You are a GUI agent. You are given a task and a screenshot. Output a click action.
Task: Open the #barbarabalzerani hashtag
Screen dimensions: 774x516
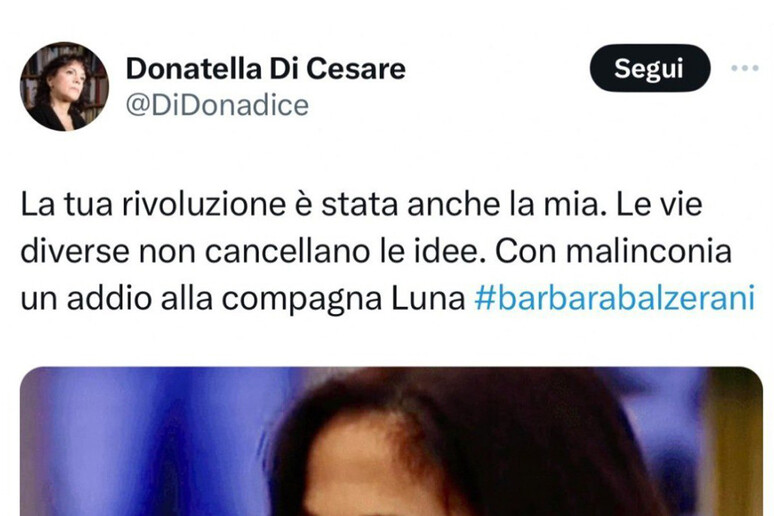(x=615, y=298)
